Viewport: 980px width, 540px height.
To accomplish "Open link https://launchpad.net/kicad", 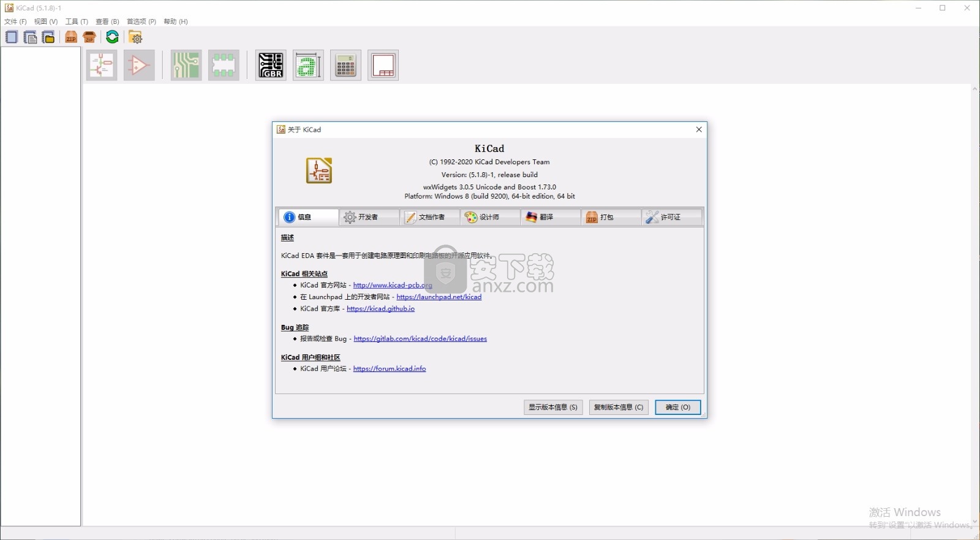I will 439,297.
